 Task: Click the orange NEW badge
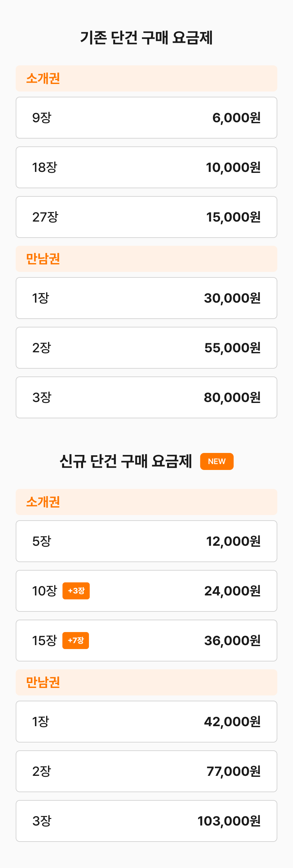[216, 461]
